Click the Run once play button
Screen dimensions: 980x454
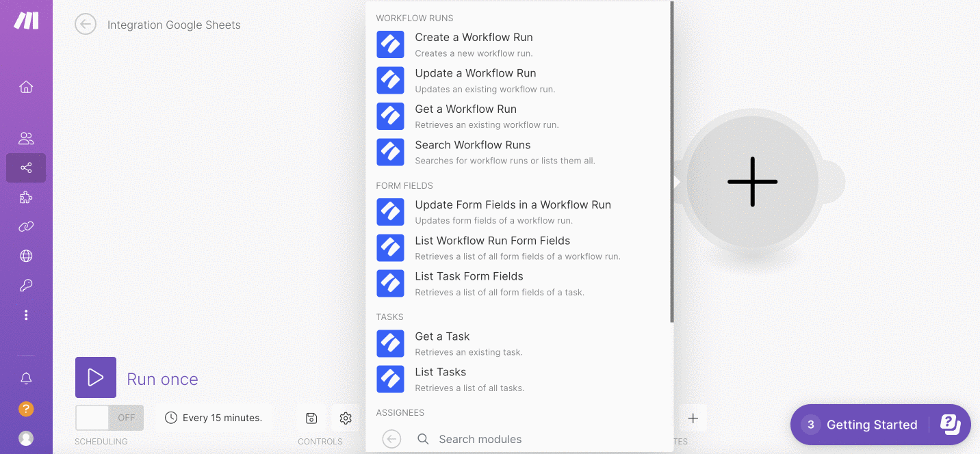pos(96,377)
